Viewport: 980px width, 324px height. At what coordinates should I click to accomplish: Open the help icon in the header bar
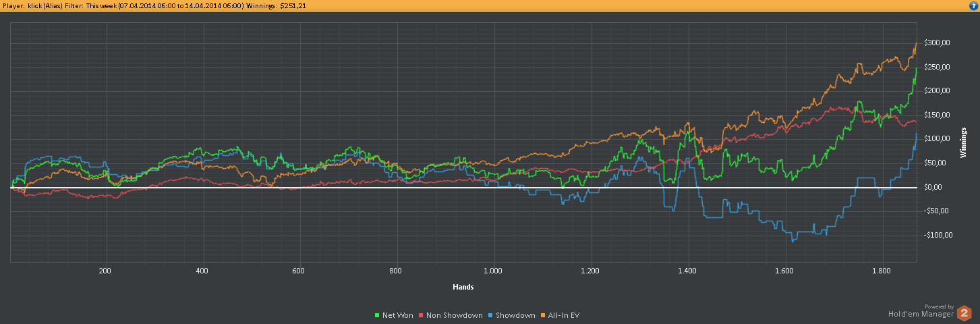[973, 5]
